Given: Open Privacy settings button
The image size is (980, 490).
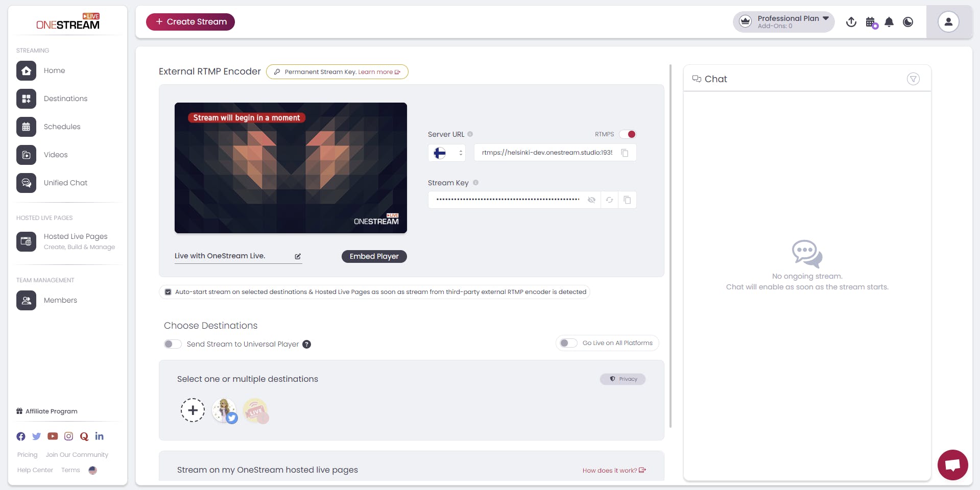Looking at the screenshot, I should (x=623, y=379).
